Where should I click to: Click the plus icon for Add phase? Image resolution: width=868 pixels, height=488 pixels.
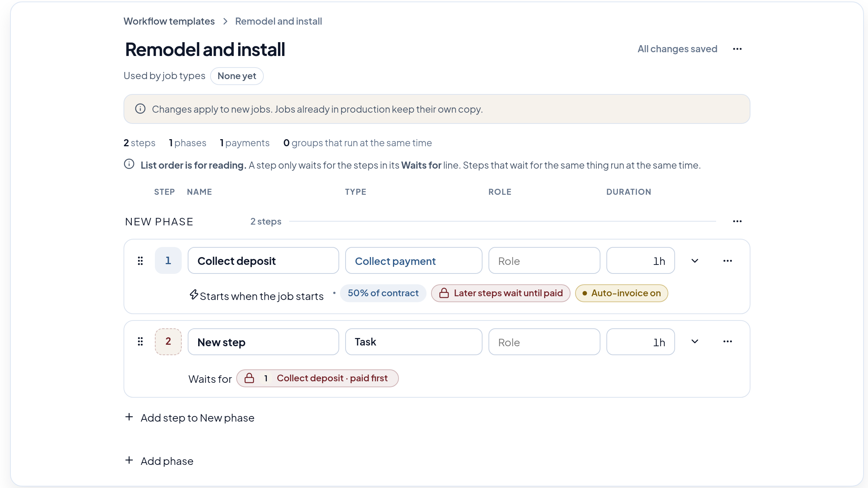click(129, 460)
